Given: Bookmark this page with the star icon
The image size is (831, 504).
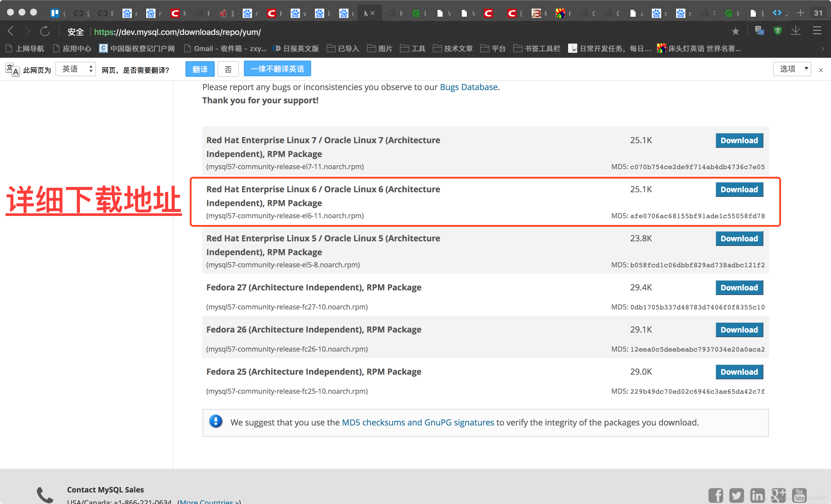Looking at the screenshot, I should 735,31.
